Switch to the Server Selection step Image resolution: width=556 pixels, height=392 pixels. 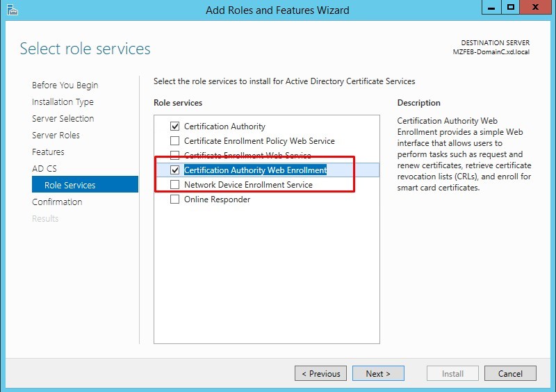point(63,119)
